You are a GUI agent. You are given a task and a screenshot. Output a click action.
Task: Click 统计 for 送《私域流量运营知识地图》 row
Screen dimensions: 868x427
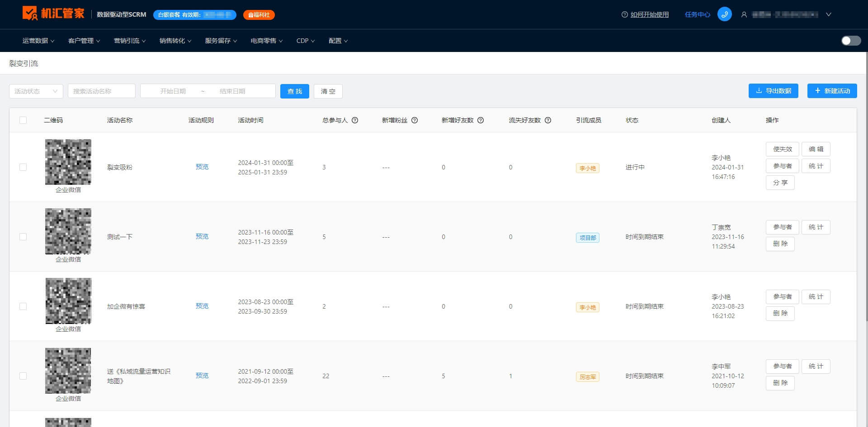point(816,366)
